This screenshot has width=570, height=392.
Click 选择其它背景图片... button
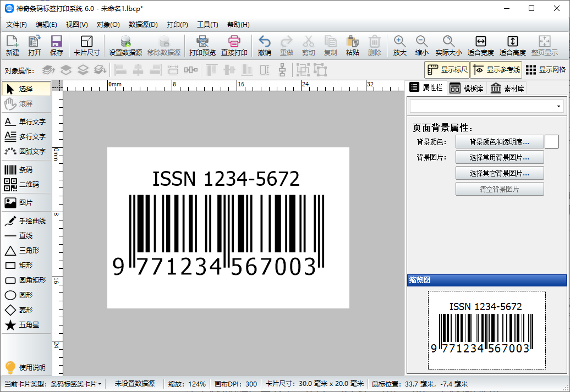pyautogui.click(x=500, y=173)
